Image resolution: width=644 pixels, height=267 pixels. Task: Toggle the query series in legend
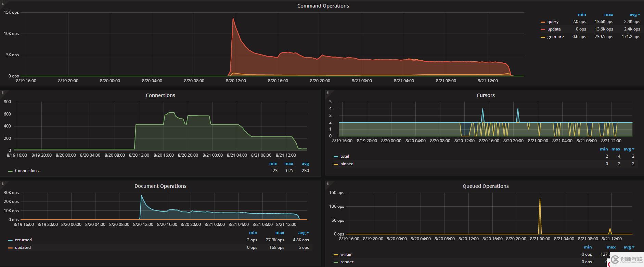pyautogui.click(x=553, y=22)
